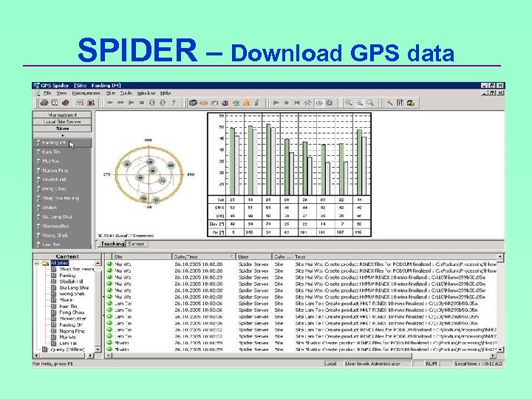This screenshot has width=532, height=399.
Task: Select Siu Lang Shui in the Content tree
Action: pos(74,287)
